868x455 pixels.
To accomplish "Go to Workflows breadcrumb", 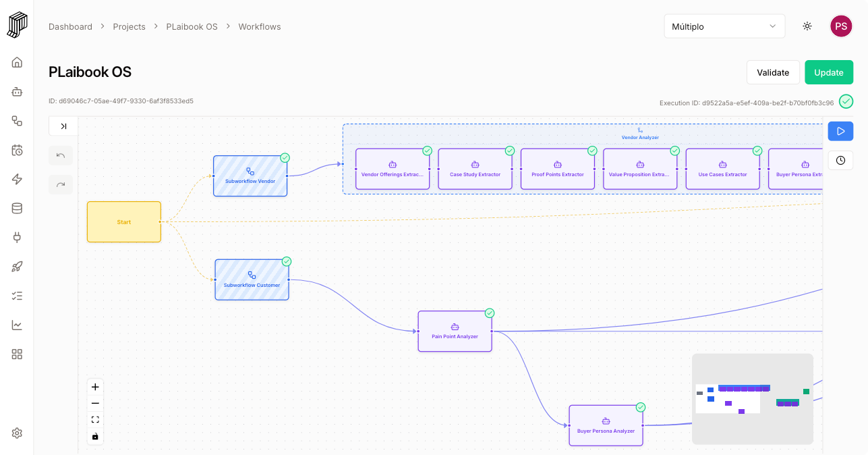I will (260, 27).
